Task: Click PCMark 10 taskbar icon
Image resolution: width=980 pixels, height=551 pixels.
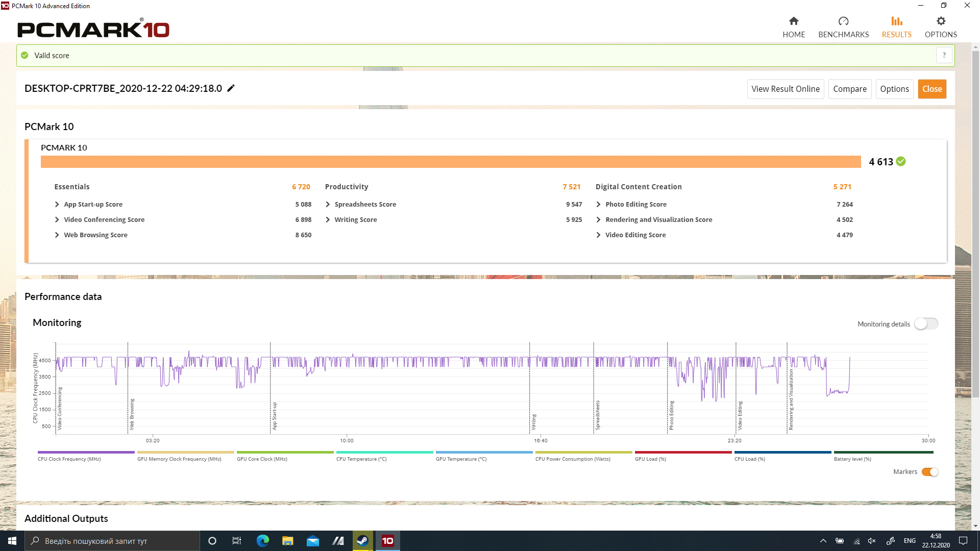Action: point(388,541)
